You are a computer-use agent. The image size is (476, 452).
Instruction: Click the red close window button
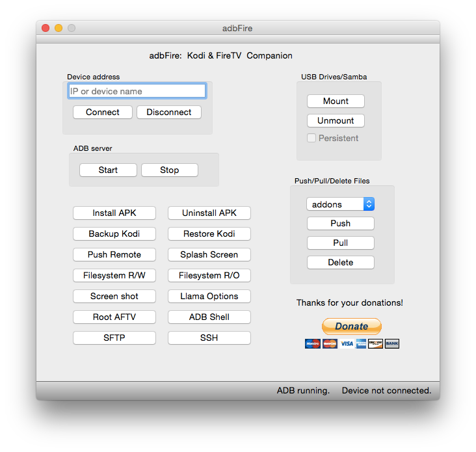pyautogui.click(x=46, y=28)
